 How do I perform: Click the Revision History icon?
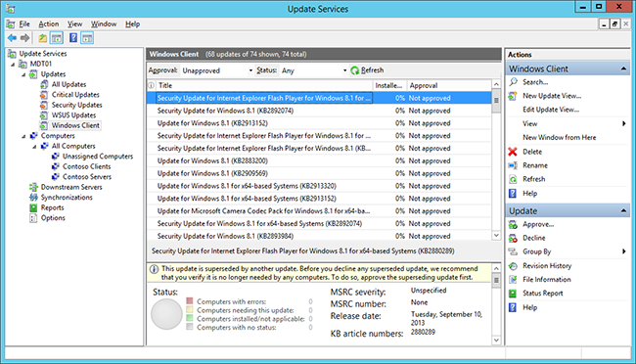pos(513,266)
